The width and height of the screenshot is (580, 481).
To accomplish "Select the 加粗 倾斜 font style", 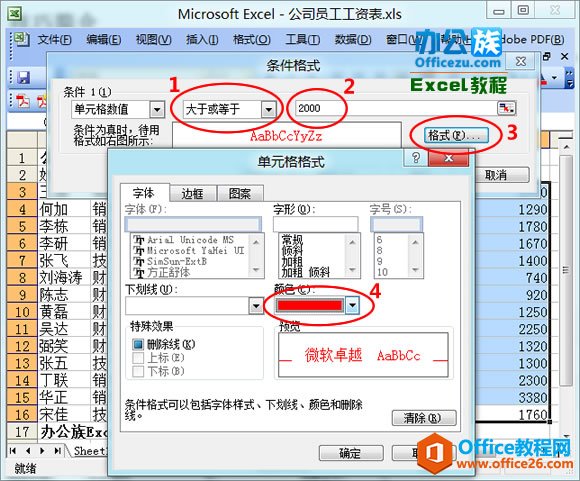I will [x=306, y=273].
